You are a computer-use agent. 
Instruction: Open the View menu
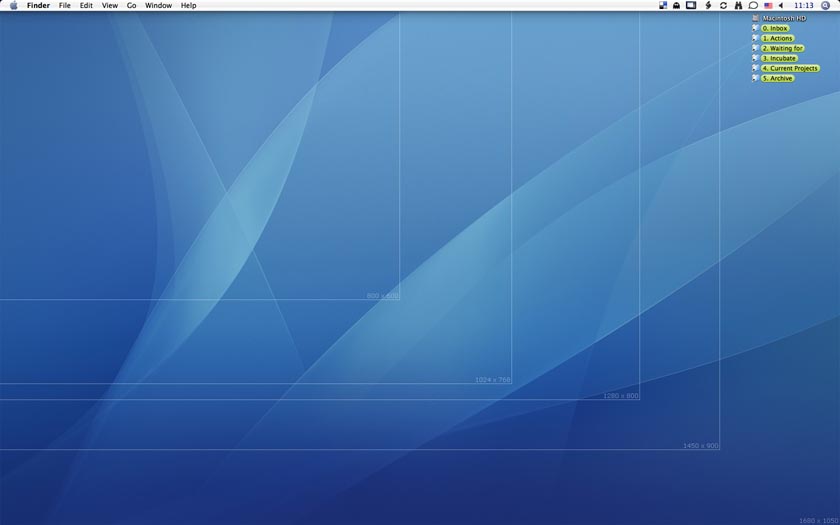click(110, 6)
